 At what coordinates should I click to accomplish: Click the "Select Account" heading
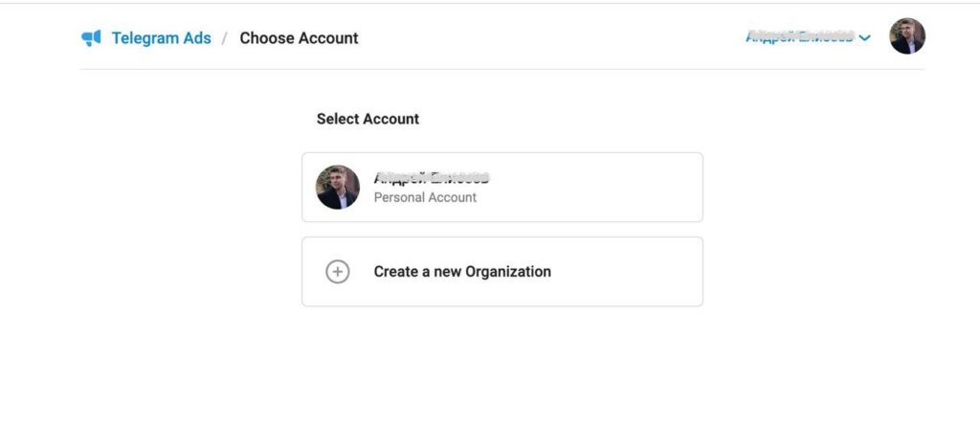point(367,119)
